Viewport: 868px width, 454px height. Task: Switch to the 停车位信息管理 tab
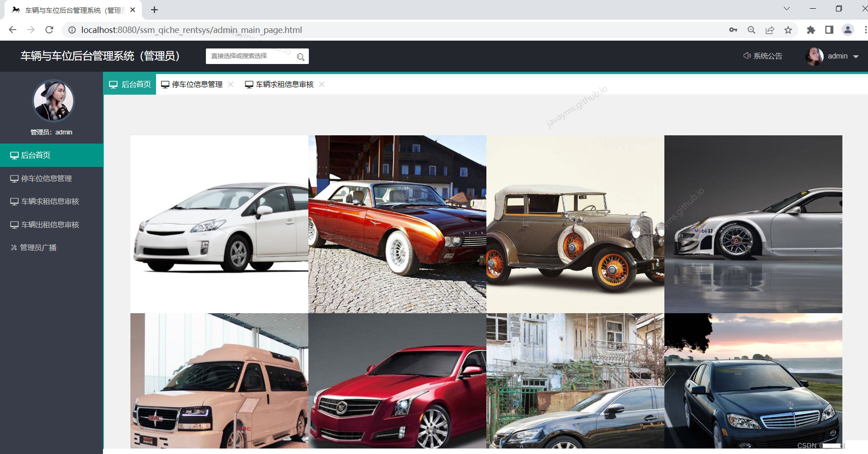[192, 85]
